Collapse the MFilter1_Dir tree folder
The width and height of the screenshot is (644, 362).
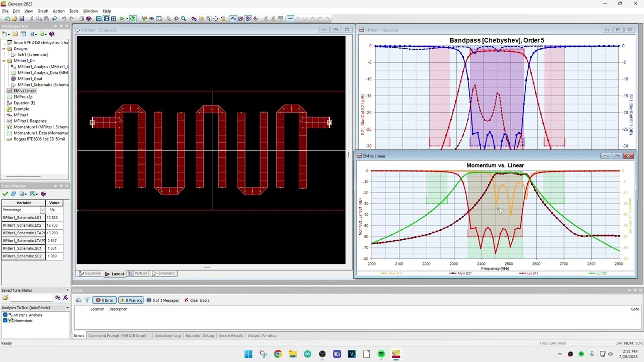pyautogui.click(x=4, y=61)
